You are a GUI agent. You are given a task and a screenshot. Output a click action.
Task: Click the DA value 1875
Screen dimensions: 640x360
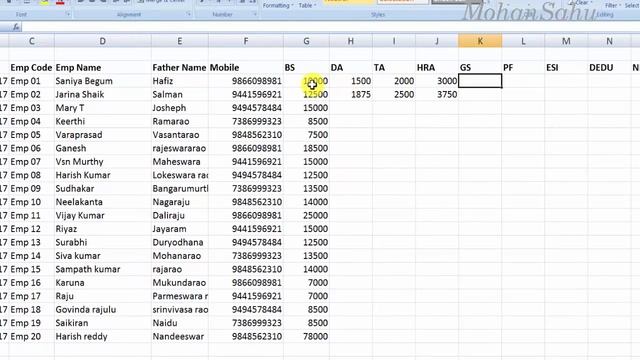pos(351,94)
